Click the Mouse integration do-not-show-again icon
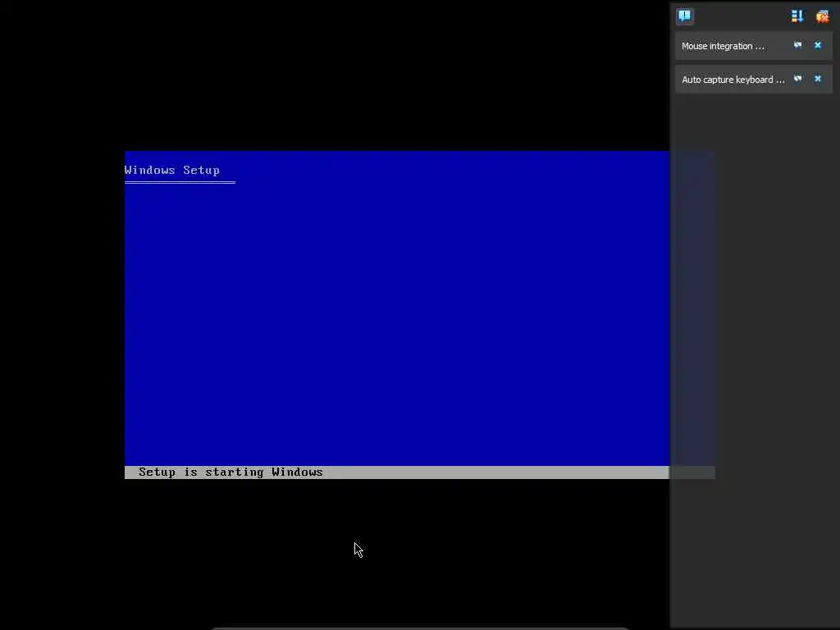This screenshot has width=840, height=630. [797, 46]
